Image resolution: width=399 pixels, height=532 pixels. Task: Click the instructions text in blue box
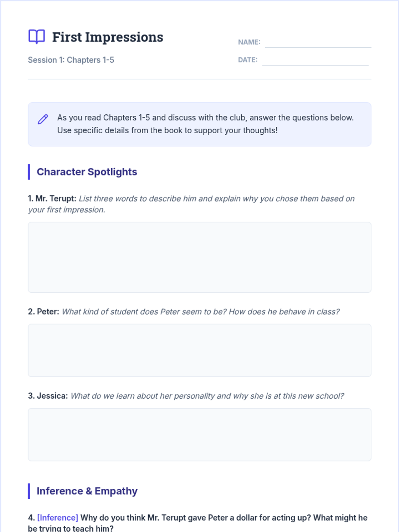(205, 124)
